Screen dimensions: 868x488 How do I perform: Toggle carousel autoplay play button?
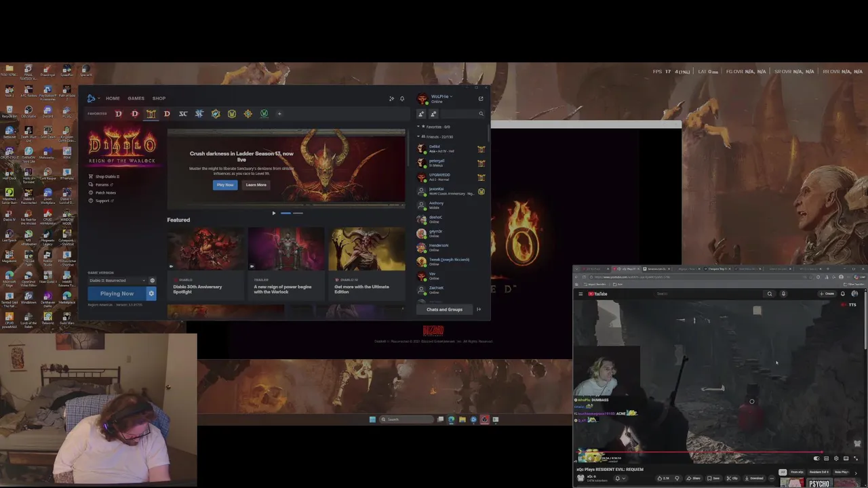tap(274, 213)
